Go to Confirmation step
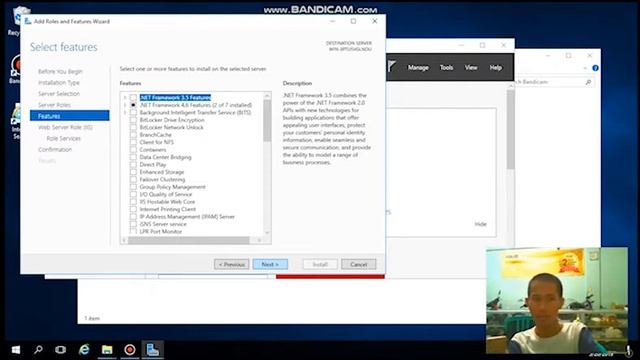Image resolution: width=640 pixels, height=360 pixels. pyautogui.click(x=55, y=149)
